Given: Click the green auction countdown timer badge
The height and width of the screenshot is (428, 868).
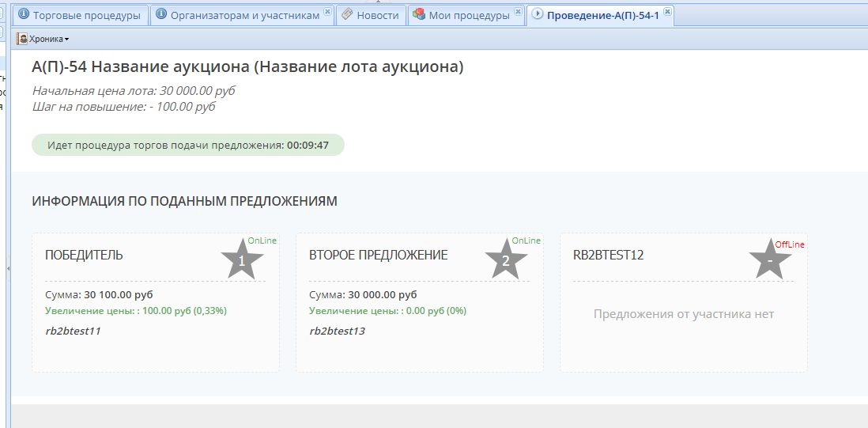Looking at the screenshot, I should click(x=188, y=145).
